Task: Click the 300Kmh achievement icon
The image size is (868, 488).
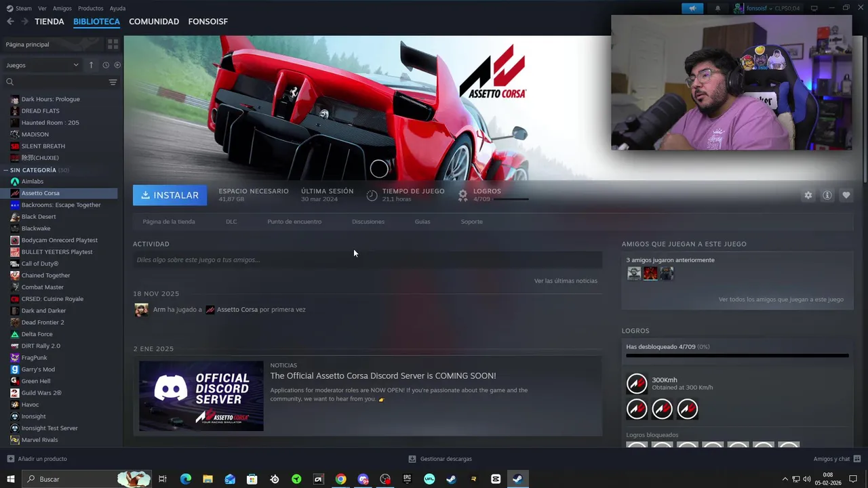Action: point(637,384)
